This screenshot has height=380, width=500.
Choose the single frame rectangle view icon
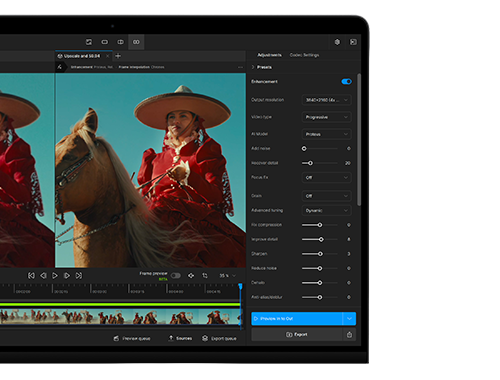[x=105, y=42]
